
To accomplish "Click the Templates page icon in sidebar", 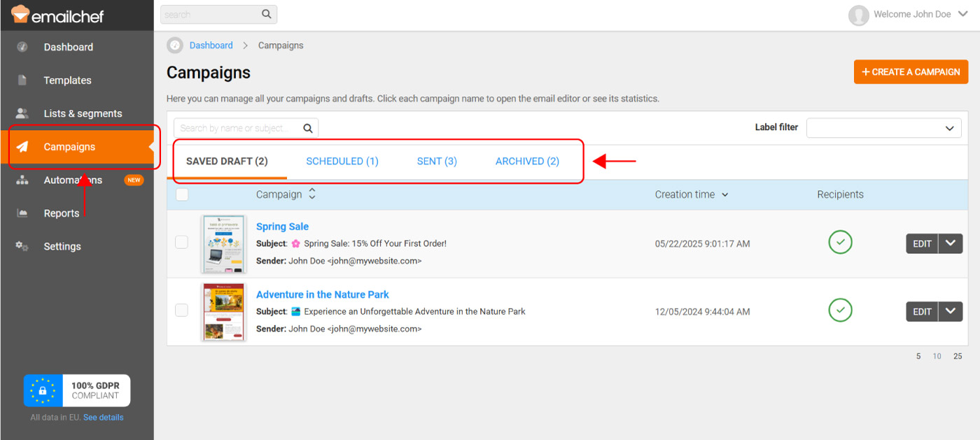I will 22,80.
